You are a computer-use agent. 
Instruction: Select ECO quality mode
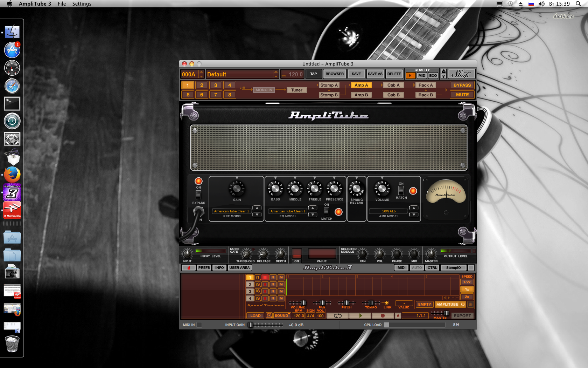pos(433,75)
